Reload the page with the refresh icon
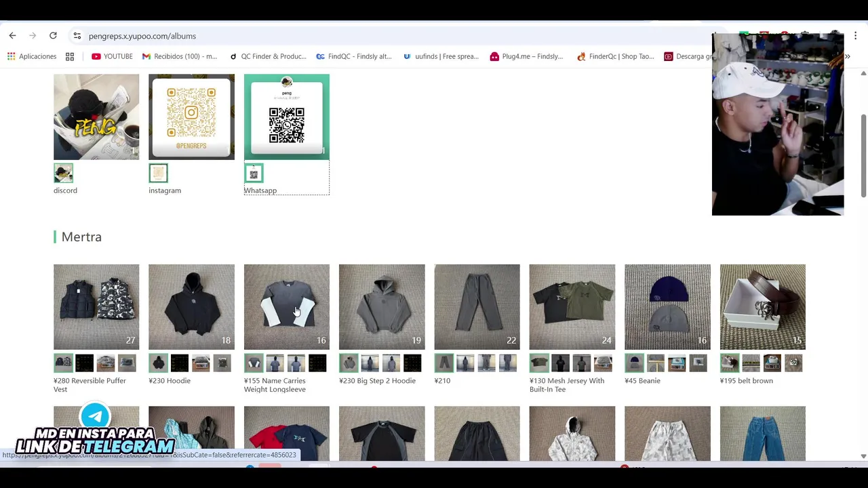Image resolution: width=868 pixels, height=488 pixels. pyautogui.click(x=53, y=35)
